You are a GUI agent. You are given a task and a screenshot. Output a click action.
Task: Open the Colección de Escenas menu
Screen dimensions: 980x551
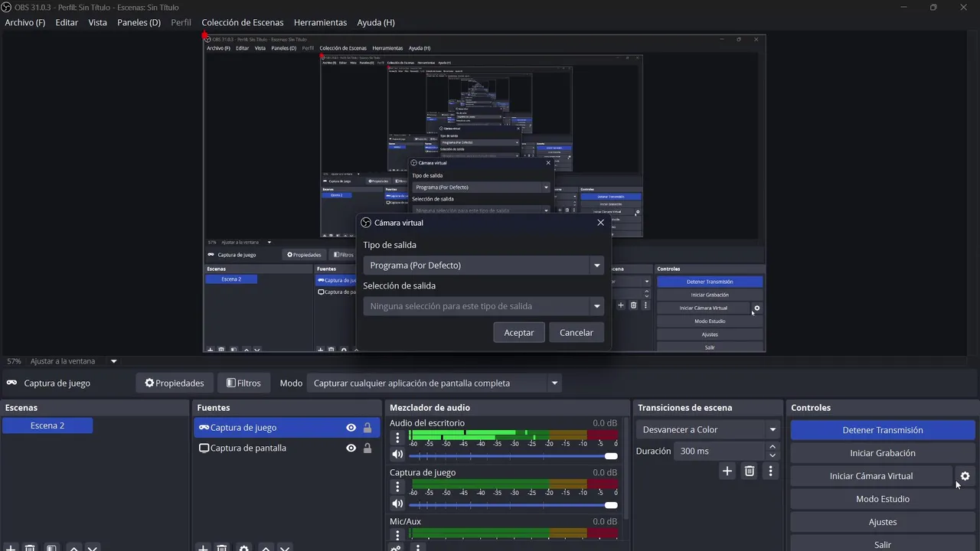[x=243, y=22]
